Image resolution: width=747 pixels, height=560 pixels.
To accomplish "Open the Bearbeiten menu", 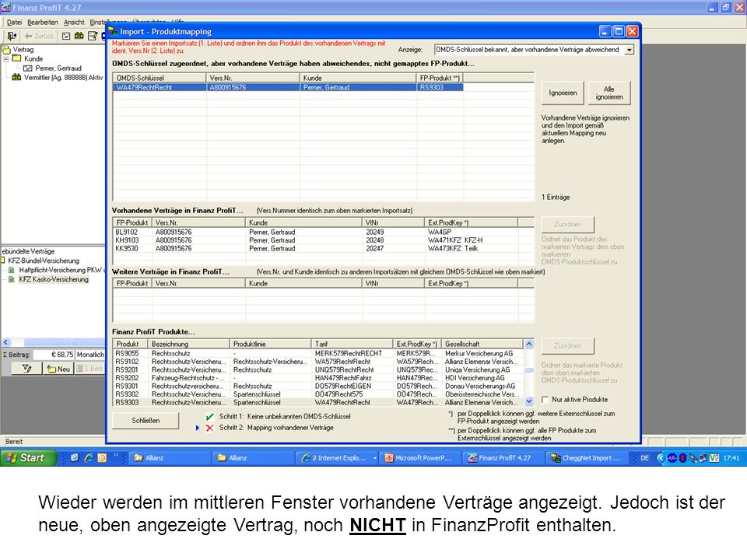I will click(42, 22).
